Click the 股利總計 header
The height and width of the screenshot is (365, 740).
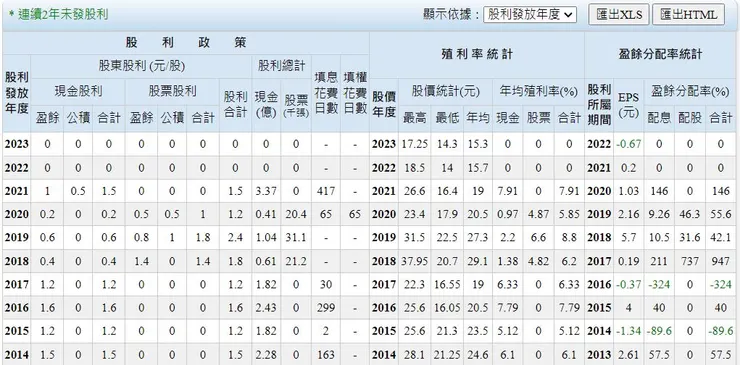tap(281, 66)
